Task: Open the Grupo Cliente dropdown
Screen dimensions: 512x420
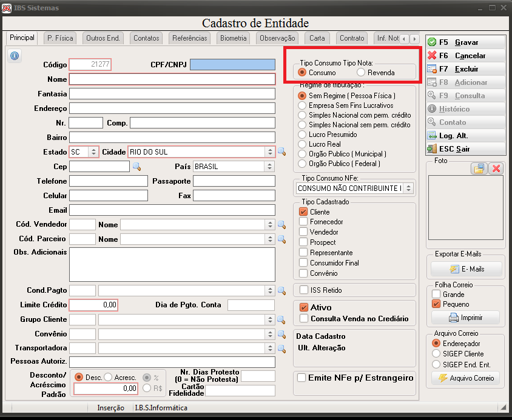Action: point(270,320)
